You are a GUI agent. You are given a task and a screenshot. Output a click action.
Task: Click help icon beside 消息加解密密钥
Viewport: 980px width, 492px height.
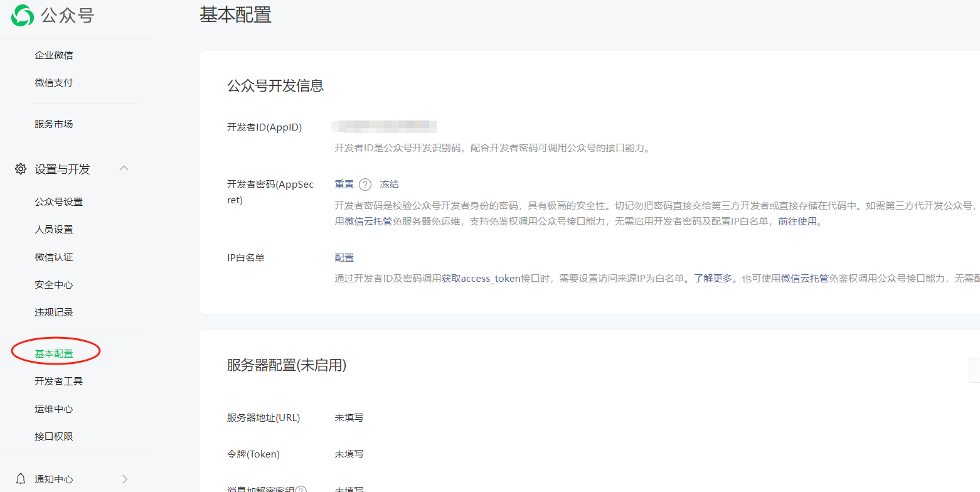coord(301,489)
